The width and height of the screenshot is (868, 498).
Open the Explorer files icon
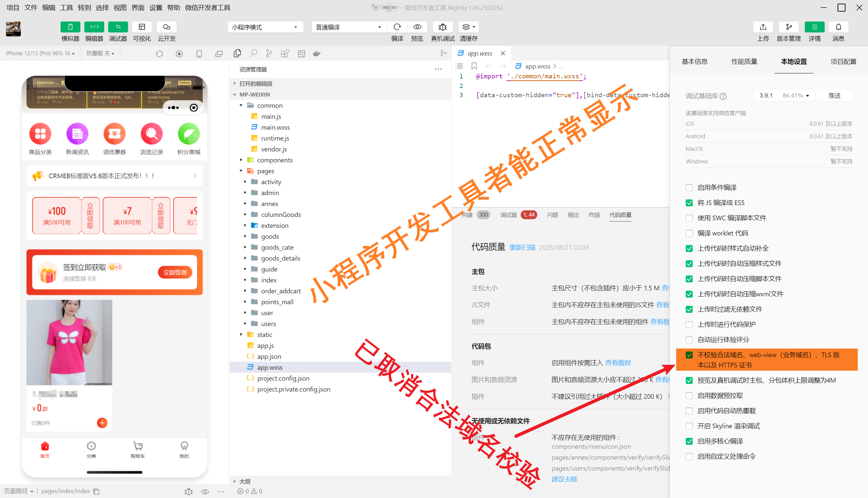[237, 53]
